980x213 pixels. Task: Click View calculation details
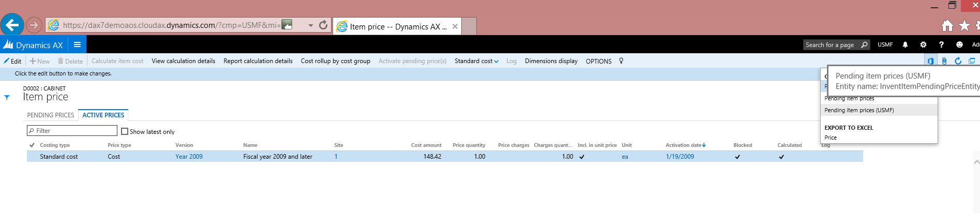183,61
